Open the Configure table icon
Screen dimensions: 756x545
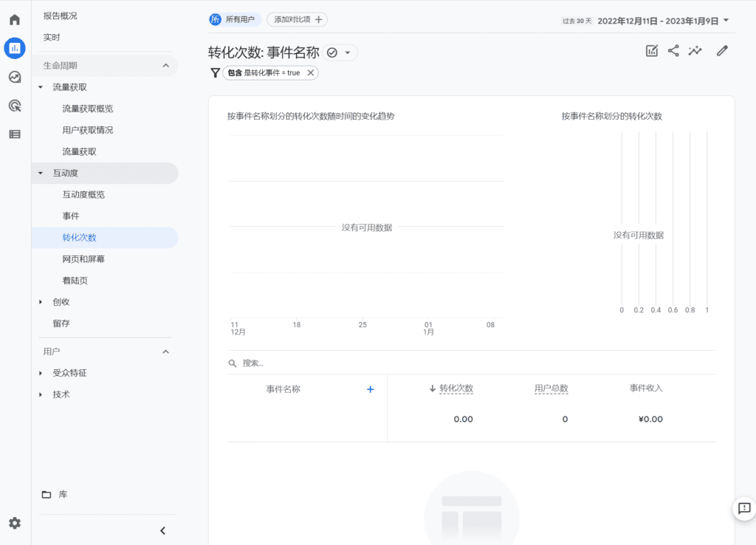[15, 134]
